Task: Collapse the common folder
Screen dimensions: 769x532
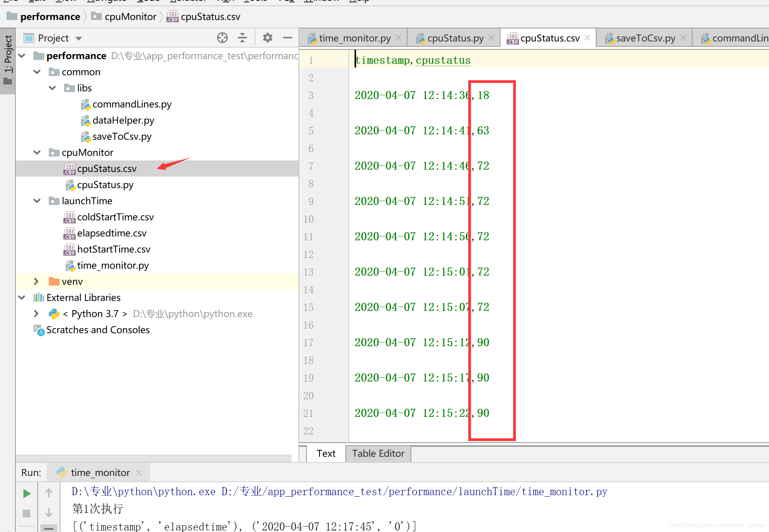Action: click(x=37, y=72)
